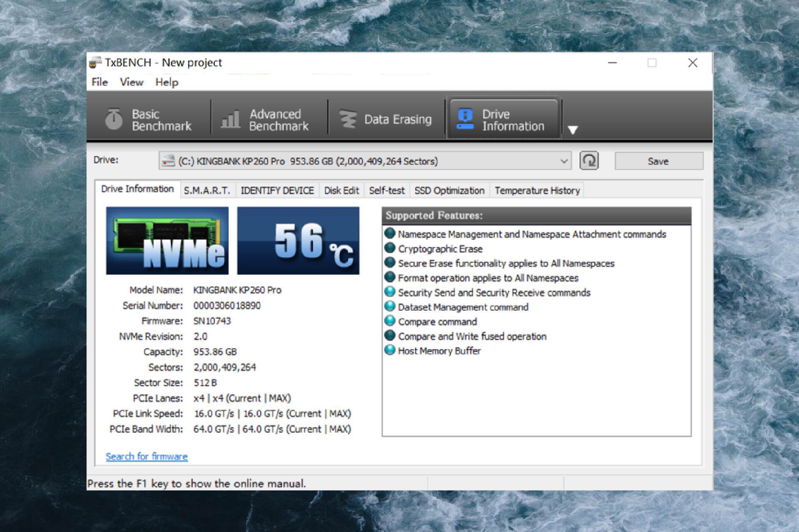Click the Save button

click(x=658, y=161)
